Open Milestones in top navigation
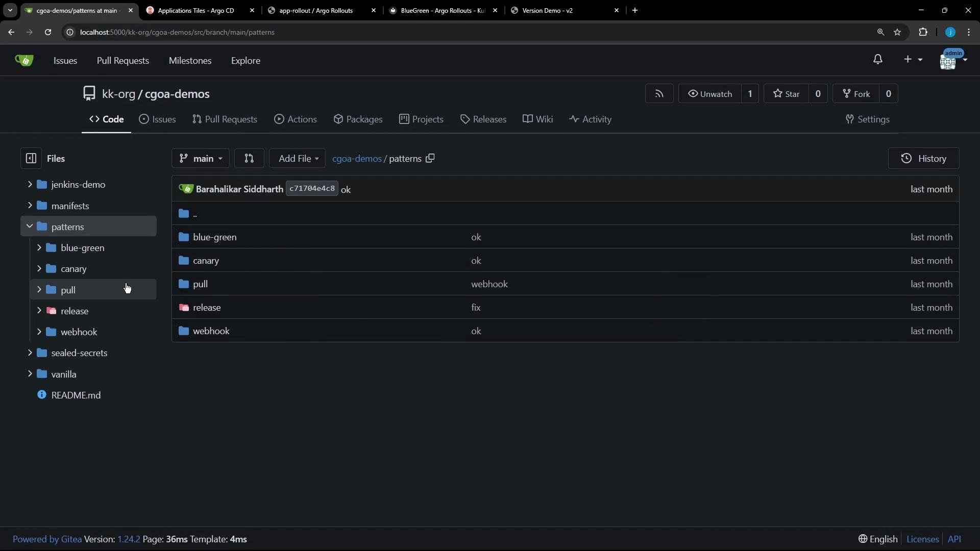980x551 pixels. [x=190, y=61]
